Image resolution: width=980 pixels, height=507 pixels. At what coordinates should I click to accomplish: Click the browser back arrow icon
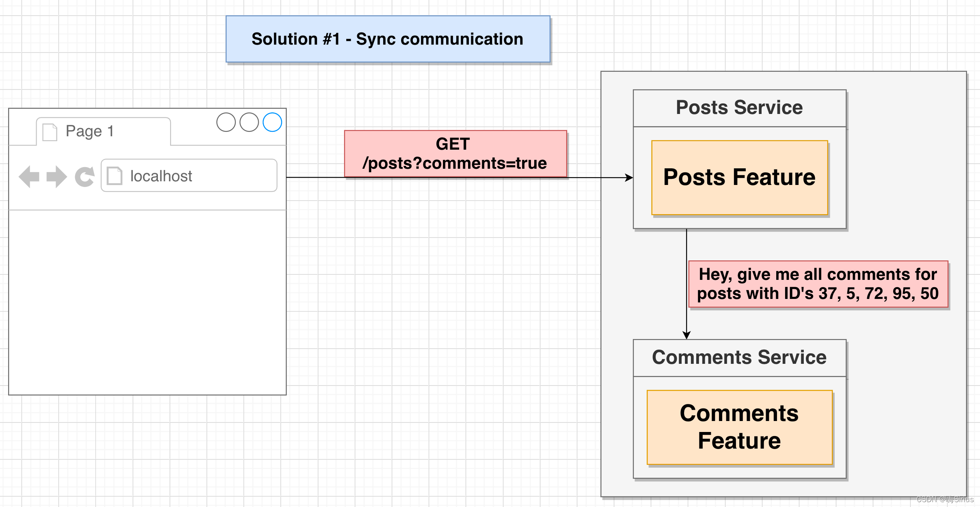(29, 176)
